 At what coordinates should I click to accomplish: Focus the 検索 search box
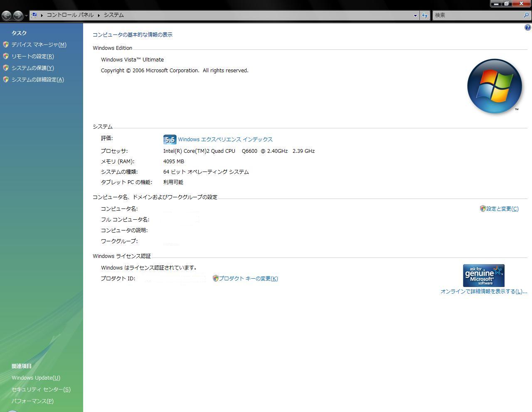click(478, 15)
